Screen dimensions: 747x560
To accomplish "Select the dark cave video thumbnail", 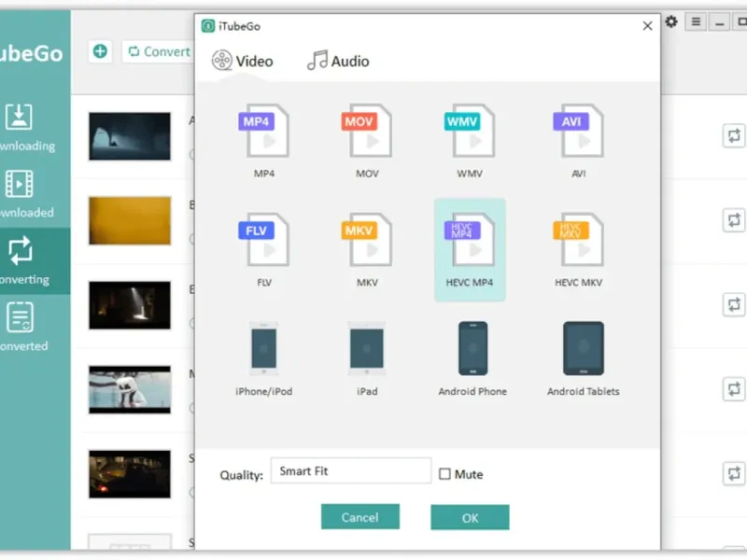I will point(130,136).
